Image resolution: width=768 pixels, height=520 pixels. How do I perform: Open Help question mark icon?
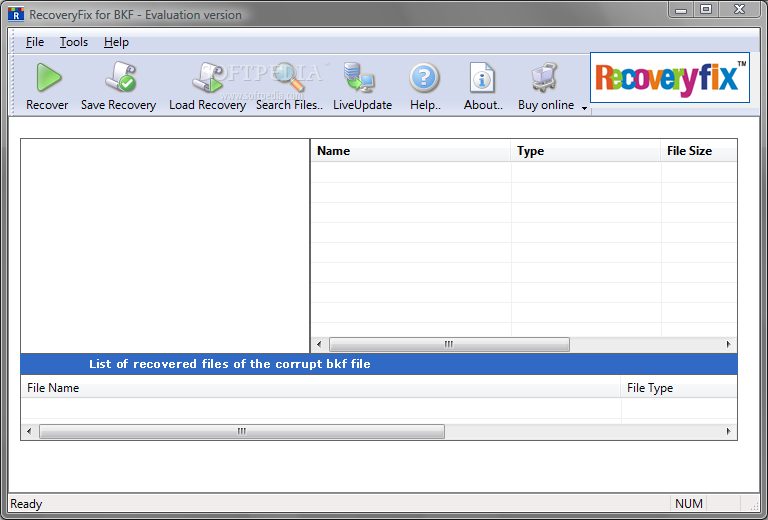pos(424,77)
